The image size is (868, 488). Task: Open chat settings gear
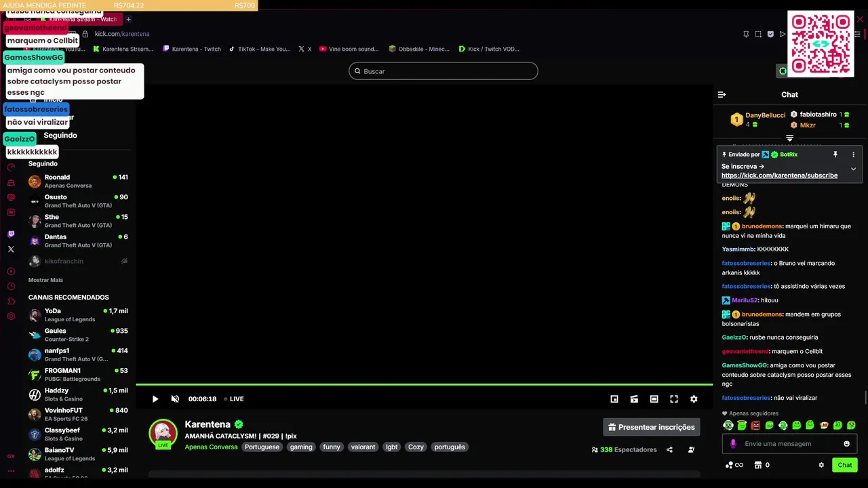(821, 465)
